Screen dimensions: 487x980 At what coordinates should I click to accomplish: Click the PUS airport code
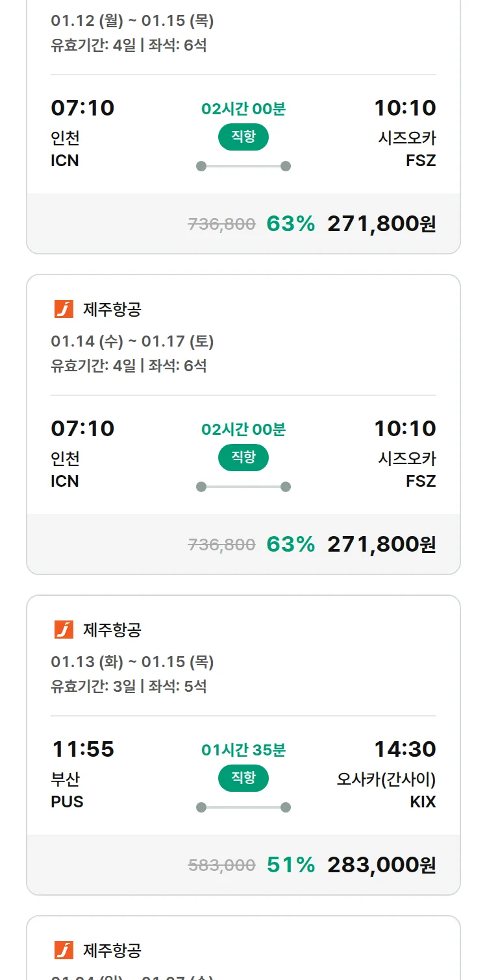click(67, 802)
